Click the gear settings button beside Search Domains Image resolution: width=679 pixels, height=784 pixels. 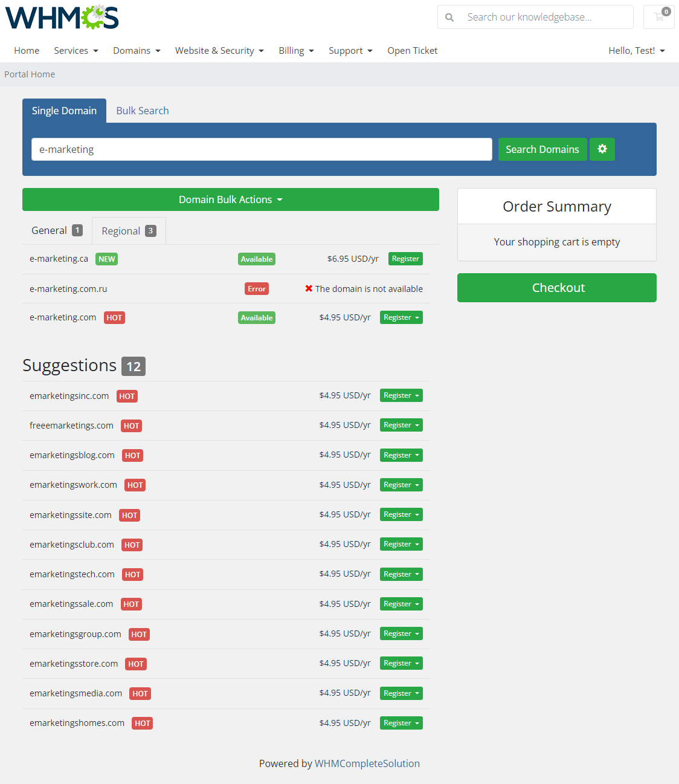pos(602,149)
